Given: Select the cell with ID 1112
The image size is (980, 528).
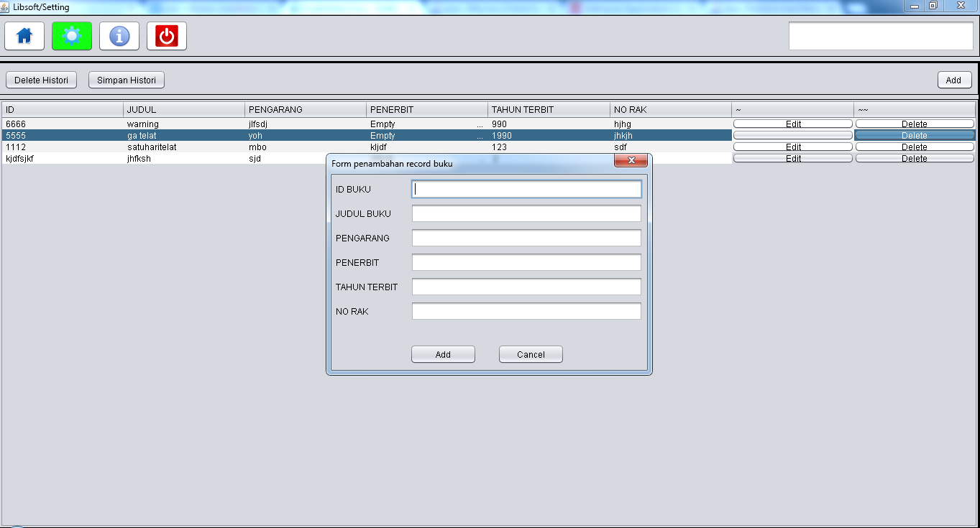Looking at the screenshot, I should pyautogui.click(x=63, y=147).
